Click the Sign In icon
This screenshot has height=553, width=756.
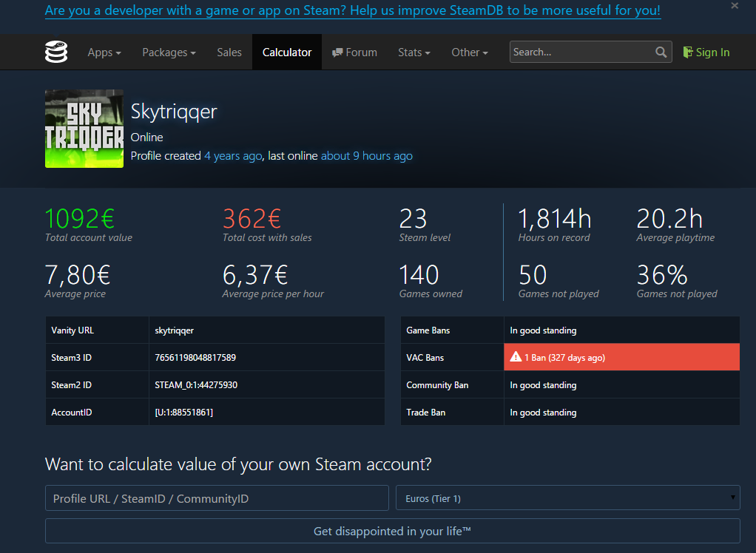click(x=688, y=52)
